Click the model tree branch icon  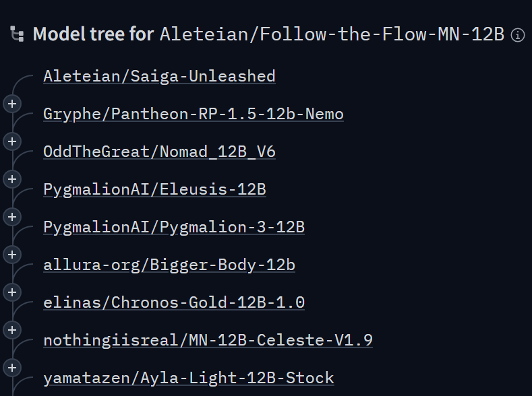[x=17, y=34]
